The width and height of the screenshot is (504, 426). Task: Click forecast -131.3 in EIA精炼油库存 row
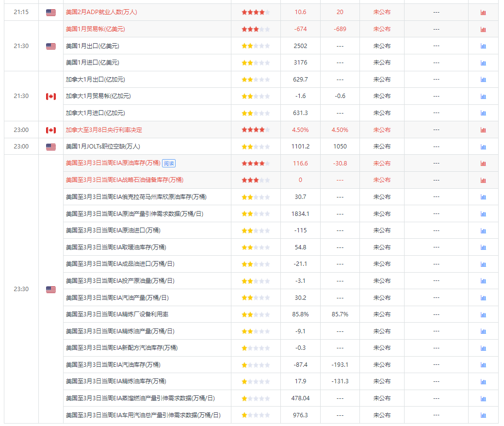coord(340,381)
